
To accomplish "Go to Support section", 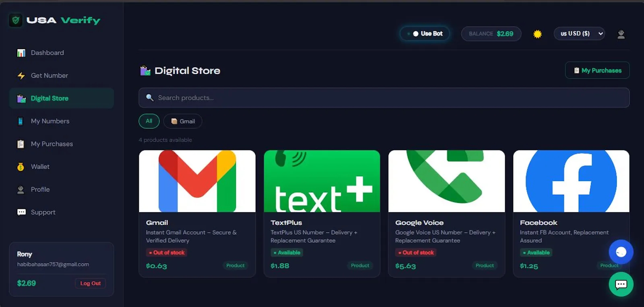I will [62, 212].
